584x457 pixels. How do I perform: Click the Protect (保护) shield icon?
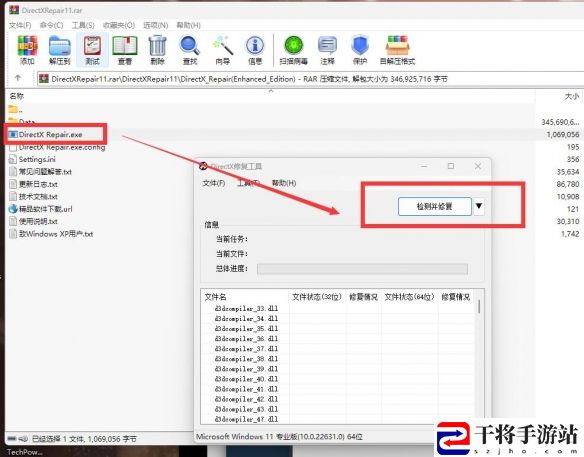pos(360,50)
